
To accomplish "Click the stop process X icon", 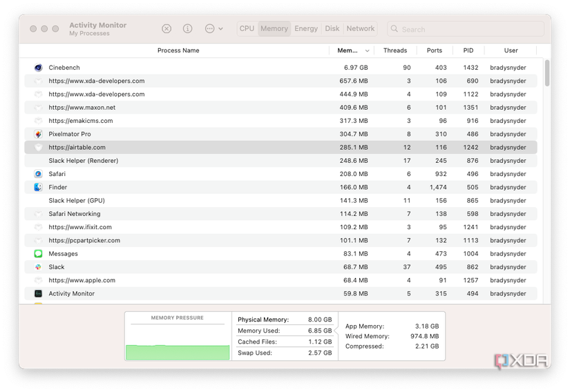I will [167, 29].
